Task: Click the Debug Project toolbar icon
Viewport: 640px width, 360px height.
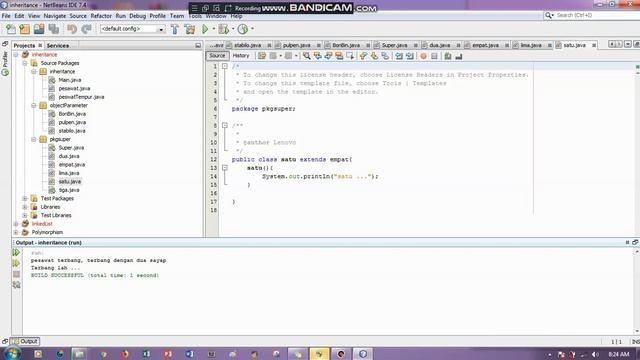Action: (x=223, y=29)
